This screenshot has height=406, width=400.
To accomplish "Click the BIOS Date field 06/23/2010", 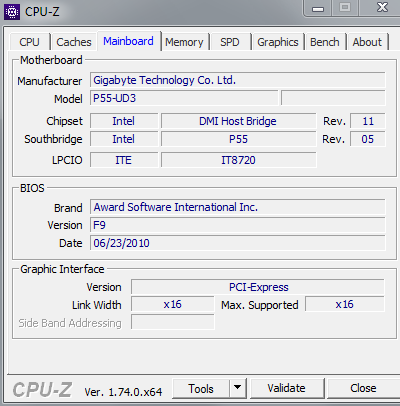I will tap(238, 243).
